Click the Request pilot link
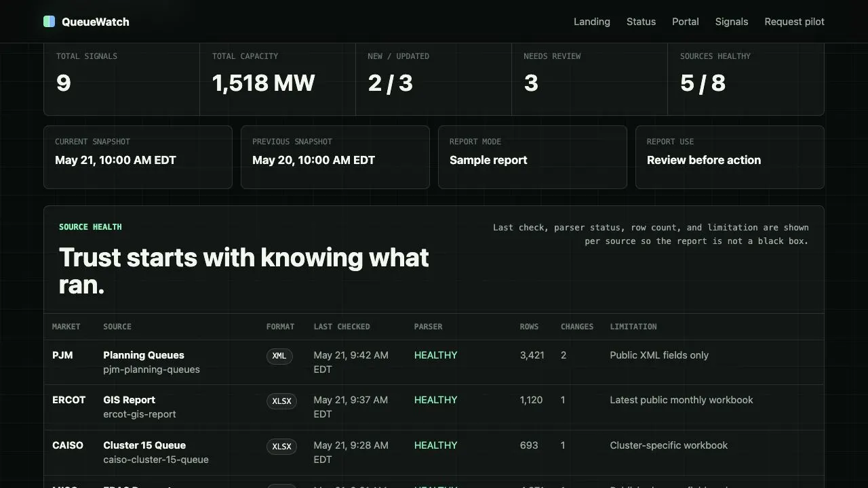 [795, 22]
